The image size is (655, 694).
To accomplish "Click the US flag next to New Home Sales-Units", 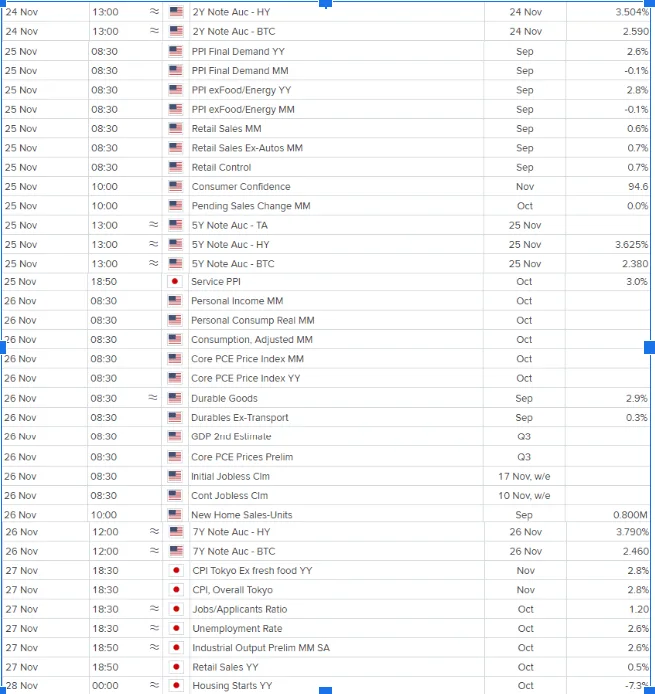I will pyautogui.click(x=175, y=515).
